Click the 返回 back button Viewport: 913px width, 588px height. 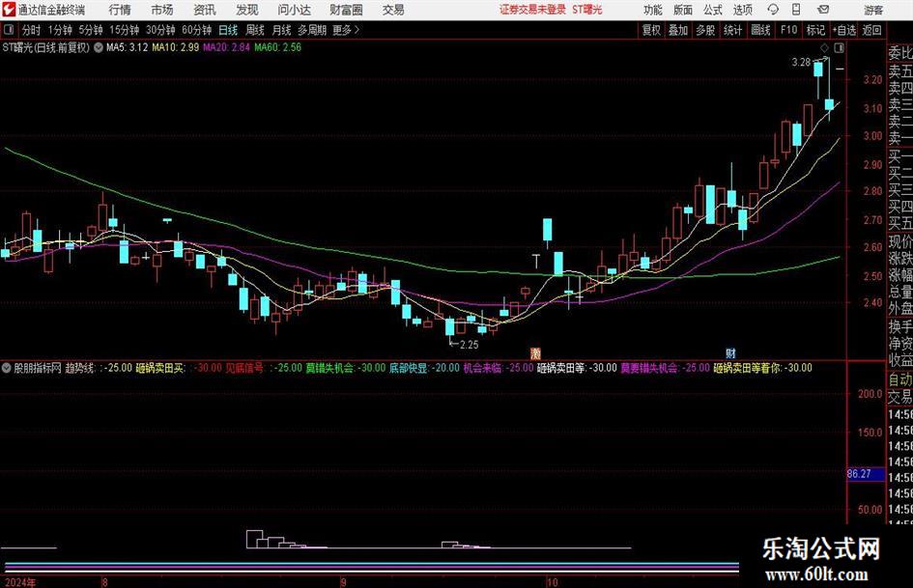coord(871,30)
